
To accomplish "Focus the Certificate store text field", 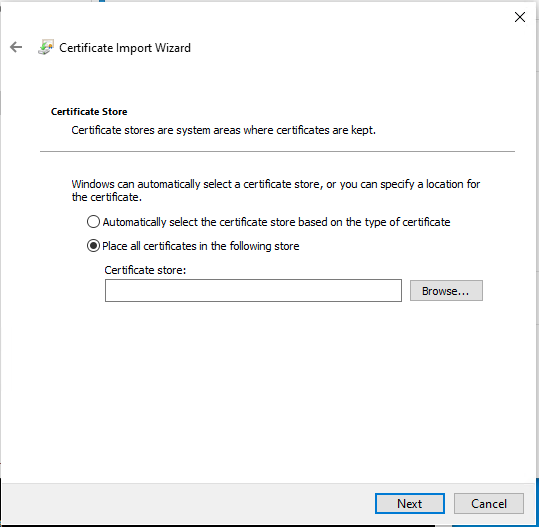I will tap(253, 290).
